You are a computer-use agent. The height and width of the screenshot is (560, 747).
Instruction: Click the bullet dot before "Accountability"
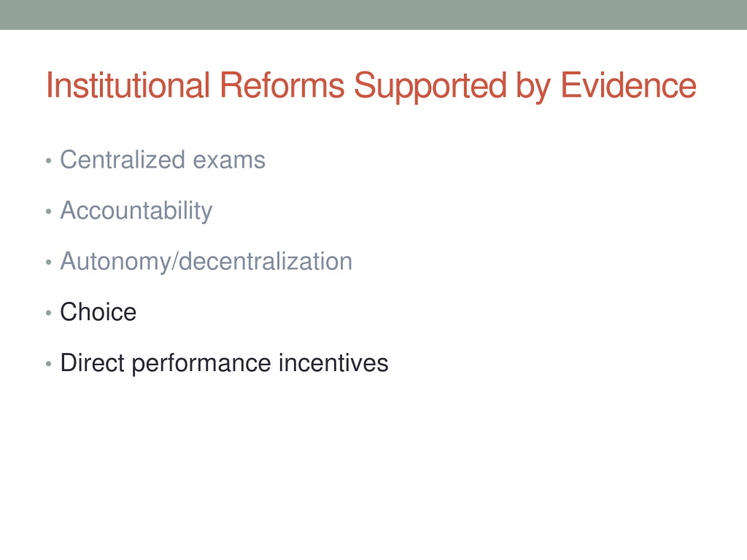point(49,211)
